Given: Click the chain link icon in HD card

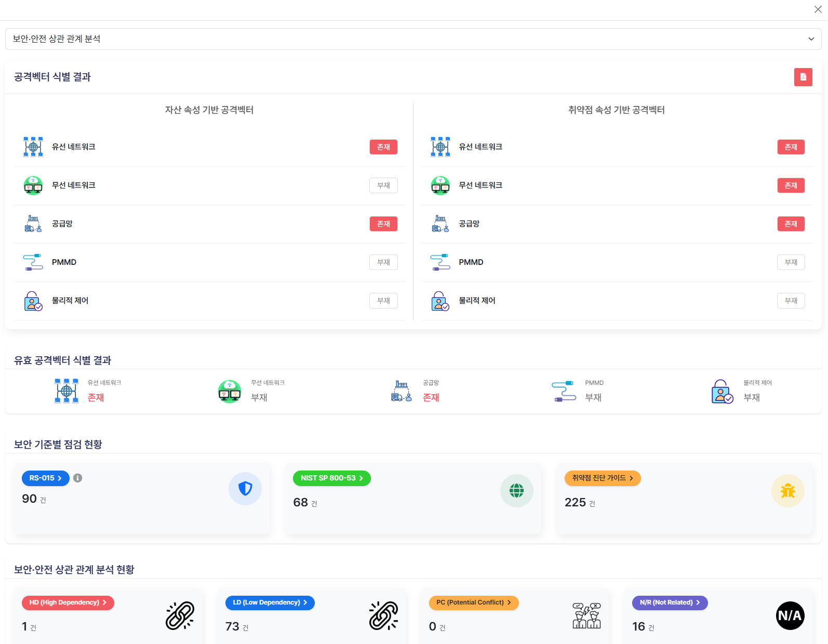Looking at the screenshot, I should click(180, 616).
